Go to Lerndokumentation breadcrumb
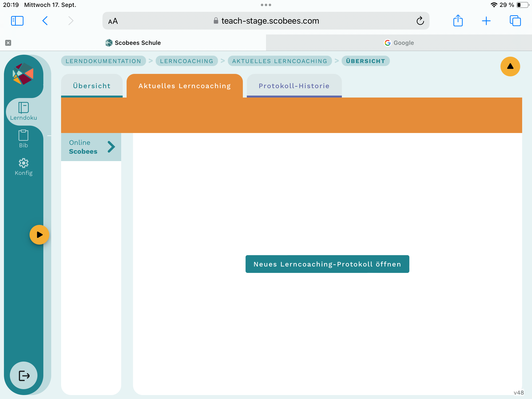This screenshot has height=399, width=532. click(103, 61)
